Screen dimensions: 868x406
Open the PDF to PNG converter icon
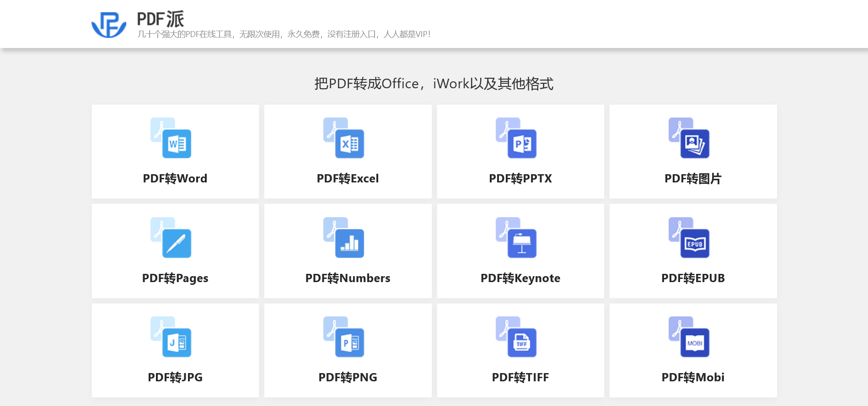click(x=343, y=337)
